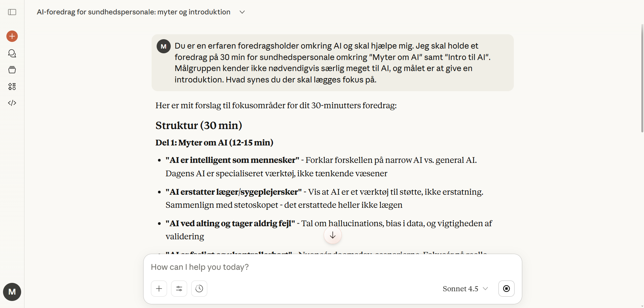Toggle the sidebar panel icon
The height and width of the screenshot is (308, 644).
coord(12,12)
